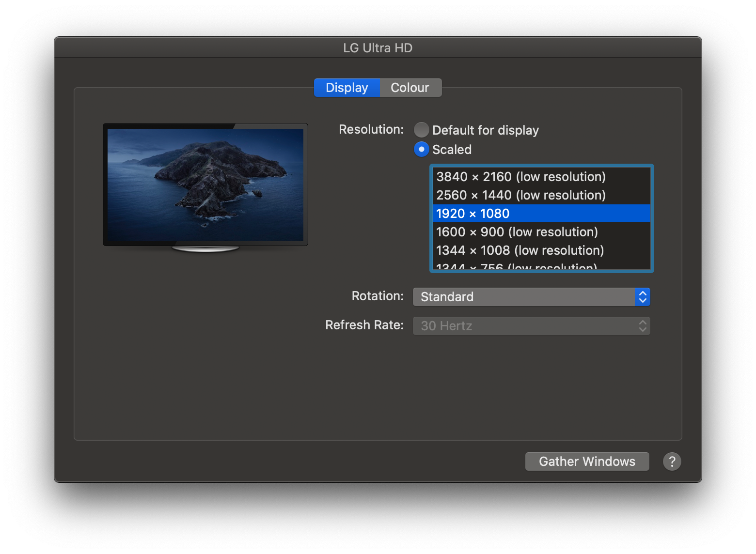The image size is (756, 554).
Task: Switch to the Colour tab
Action: 410,88
